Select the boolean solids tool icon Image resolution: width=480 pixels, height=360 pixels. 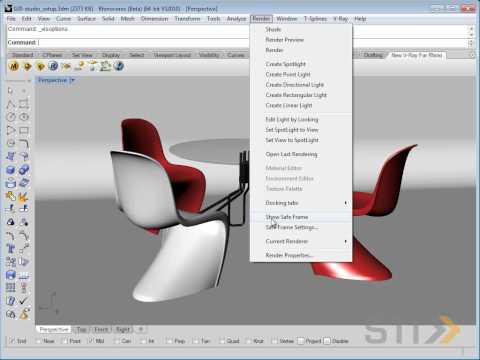point(24,170)
